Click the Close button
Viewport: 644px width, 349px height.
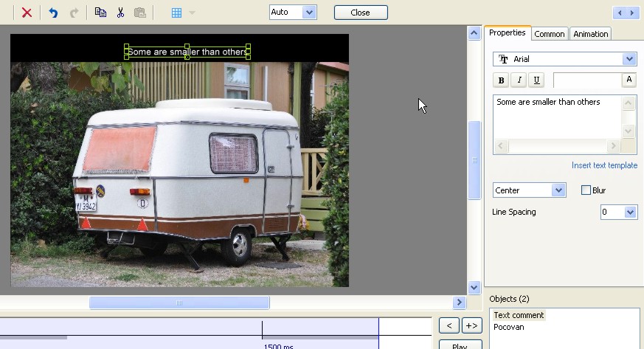pos(360,13)
